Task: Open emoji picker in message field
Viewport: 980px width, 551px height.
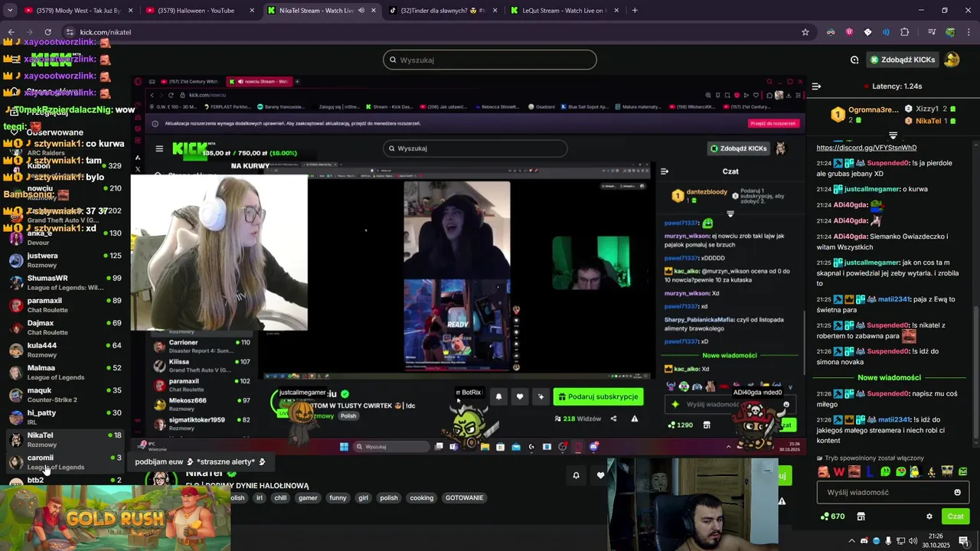Action: tap(957, 492)
